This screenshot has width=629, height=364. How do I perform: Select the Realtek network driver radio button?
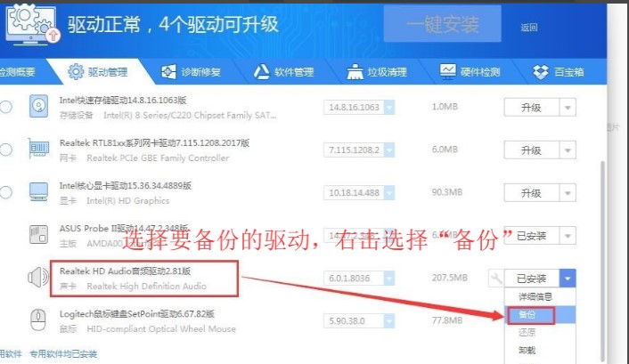[5, 150]
